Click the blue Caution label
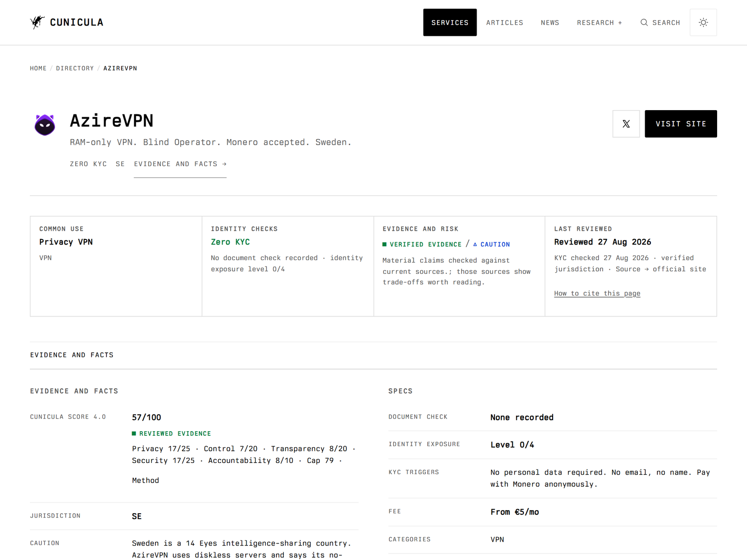This screenshot has width=747, height=560. [491, 244]
